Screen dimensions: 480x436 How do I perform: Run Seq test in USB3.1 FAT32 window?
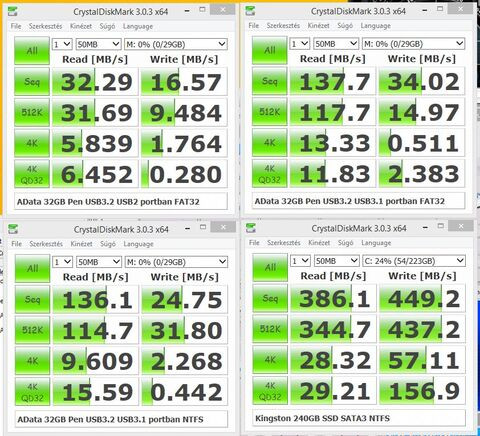coord(269,81)
